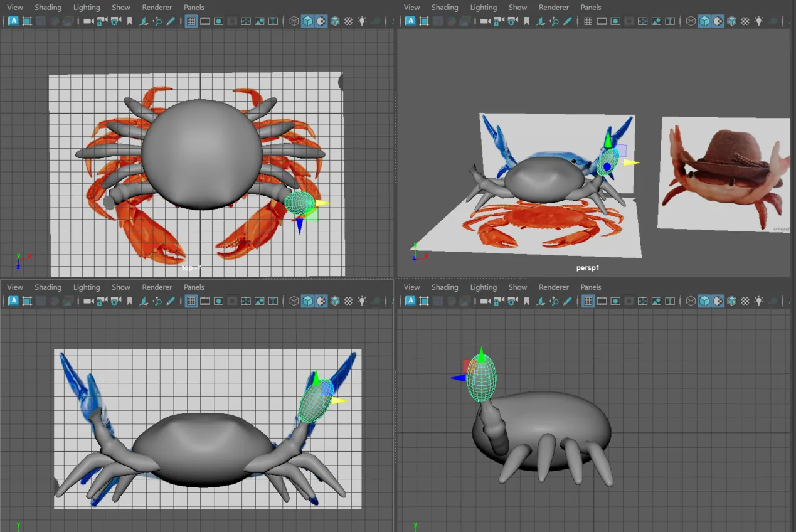Open Show menu in top view panel
Screen dimensions: 796x532
(121, 7)
